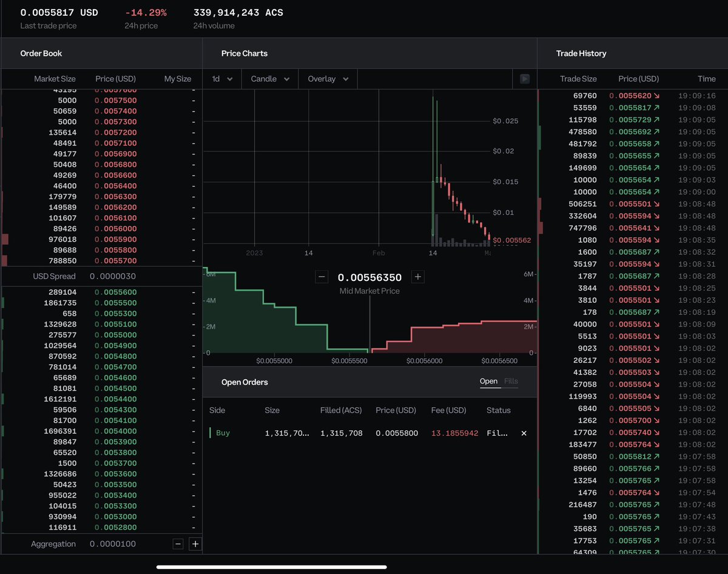Cancel the Buy order with X icon
This screenshot has height=574, width=728.
[524, 433]
